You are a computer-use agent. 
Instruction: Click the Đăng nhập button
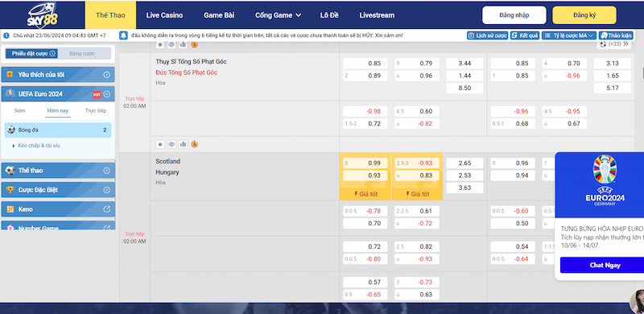pos(514,15)
